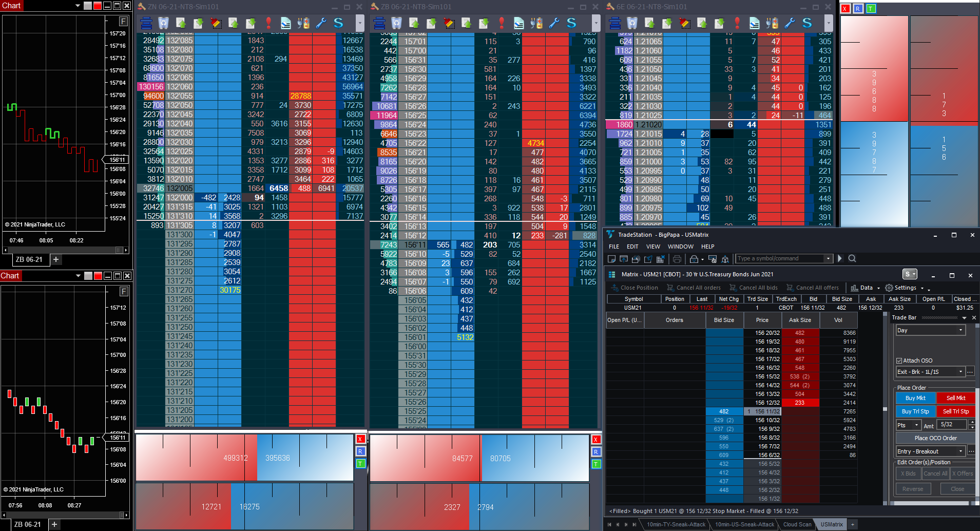Open the VIEW menu in TradeStation

(653, 246)
